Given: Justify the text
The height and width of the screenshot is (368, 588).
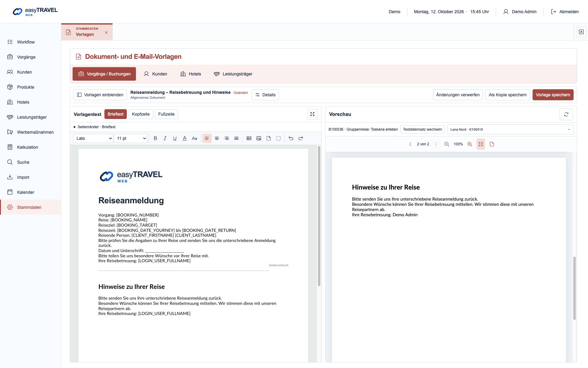Looking at the screenshot, I should (x=236, y=138).
